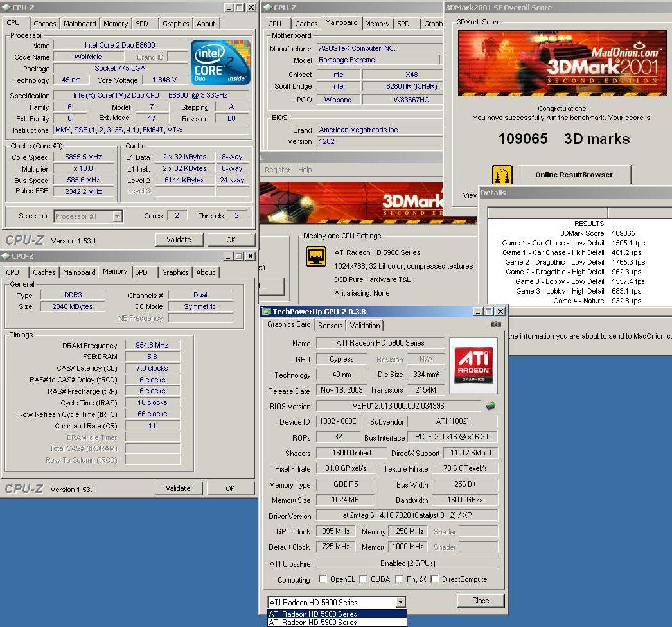Open About tab in top-left CPU-Z

click(206, 24)
